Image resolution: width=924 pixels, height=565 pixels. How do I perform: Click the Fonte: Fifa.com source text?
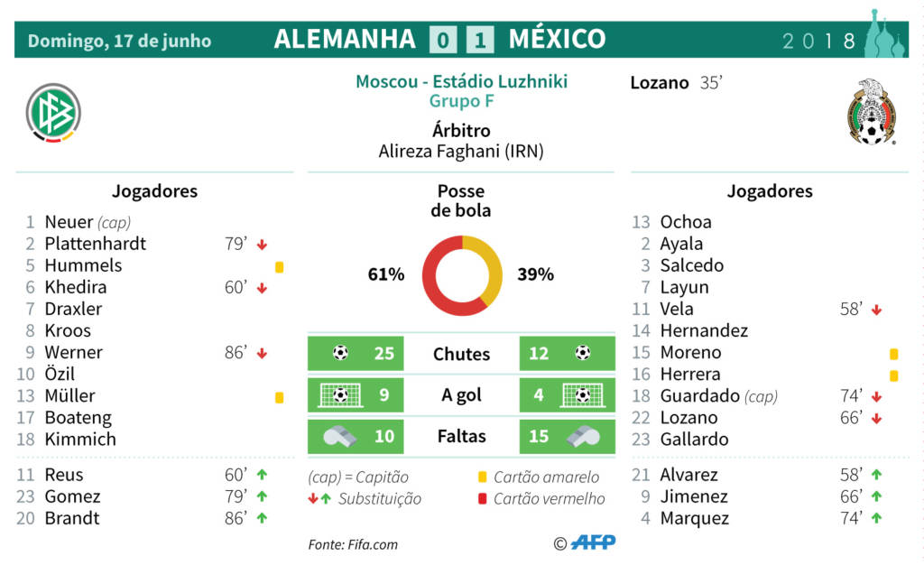tap(353, 544)
